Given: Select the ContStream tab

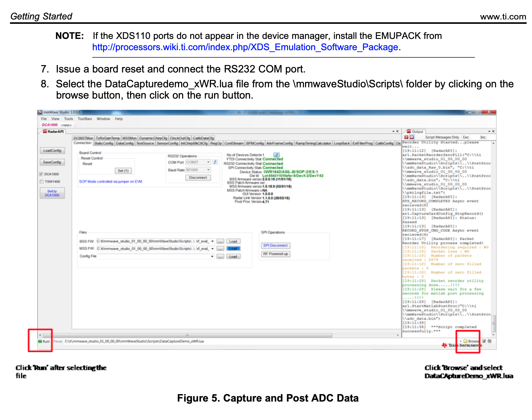Looking at the screenshot, I should tap(234, 143).
